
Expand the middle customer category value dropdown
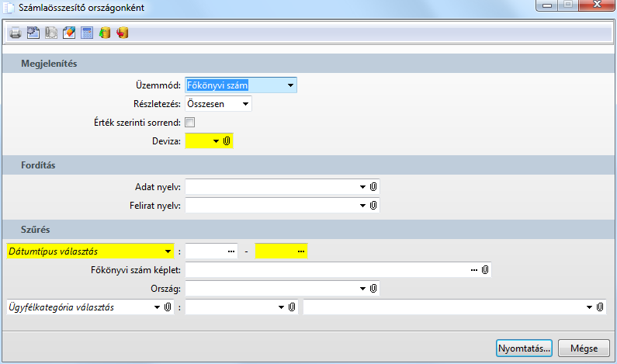point(281,307)
